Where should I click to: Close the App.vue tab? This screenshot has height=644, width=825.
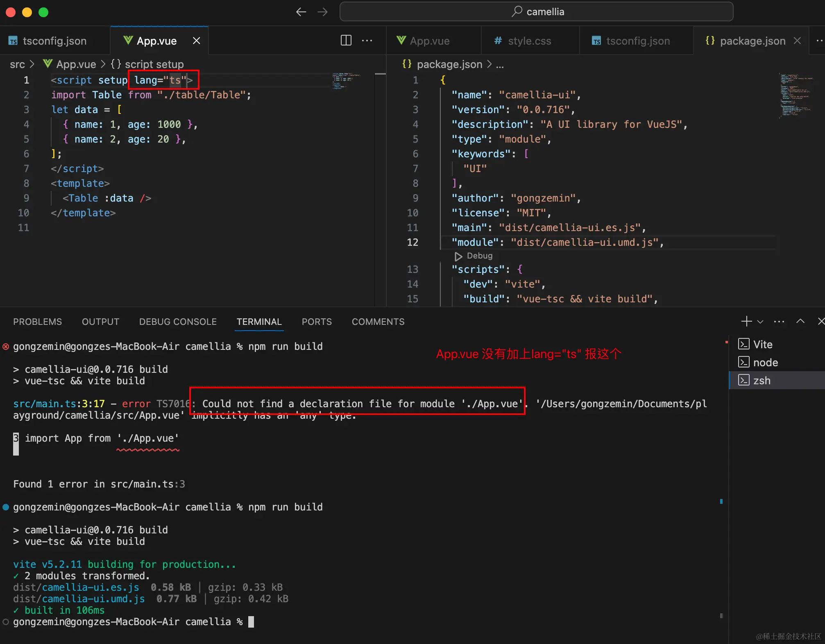[197, 41]
